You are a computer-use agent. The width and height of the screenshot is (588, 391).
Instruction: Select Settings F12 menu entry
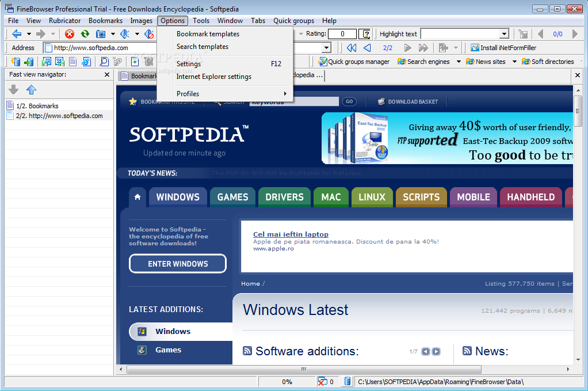click(225, 64)
